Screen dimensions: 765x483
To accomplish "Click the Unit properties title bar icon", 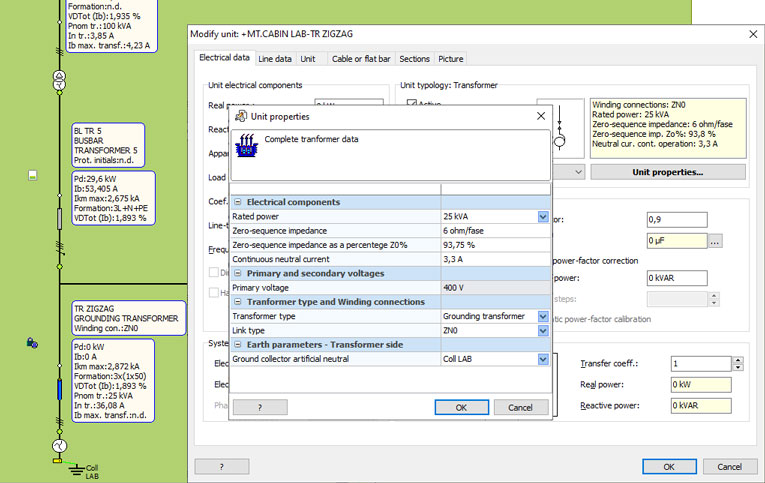I will click(240, 117).
